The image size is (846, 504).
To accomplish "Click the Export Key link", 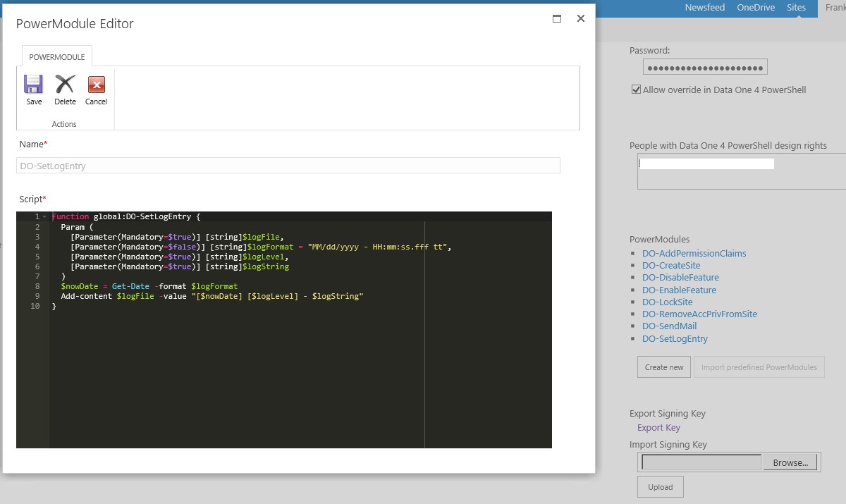I will (x=658, y=427).
